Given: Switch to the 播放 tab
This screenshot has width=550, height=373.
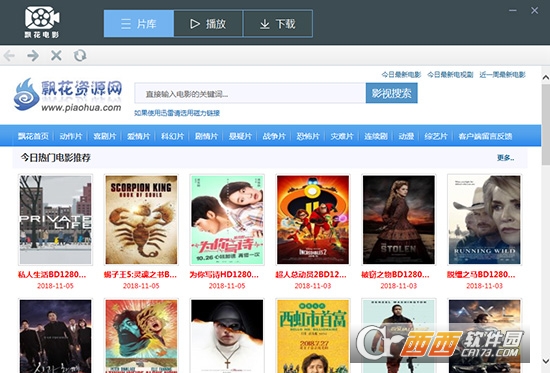Looking at the screenshot, I should click(x=208, y=24).
